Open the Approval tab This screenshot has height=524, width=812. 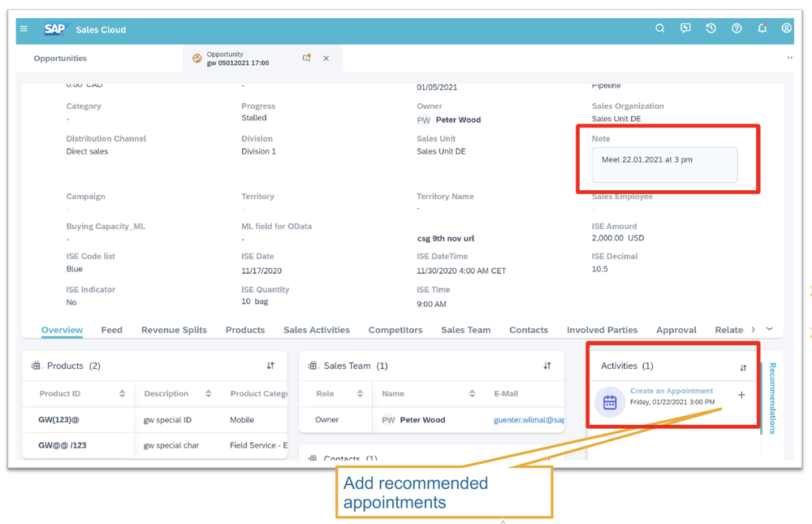(676, 330)
